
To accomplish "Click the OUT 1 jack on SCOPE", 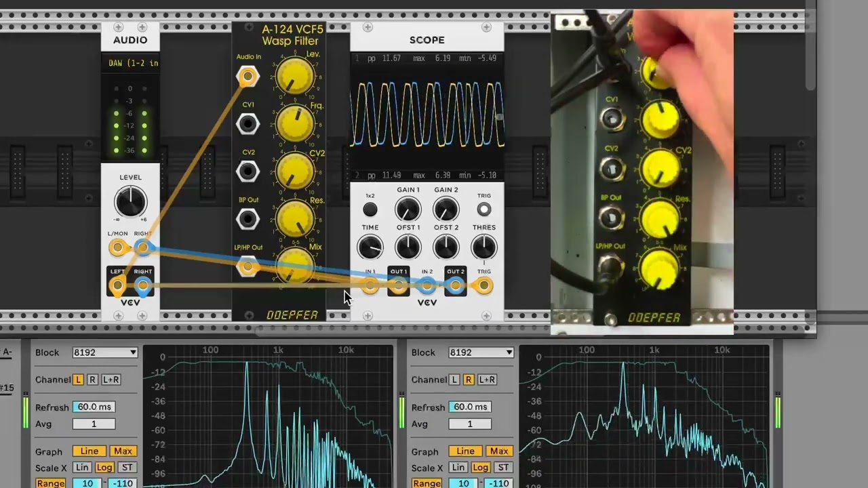I will click(399, 287).
